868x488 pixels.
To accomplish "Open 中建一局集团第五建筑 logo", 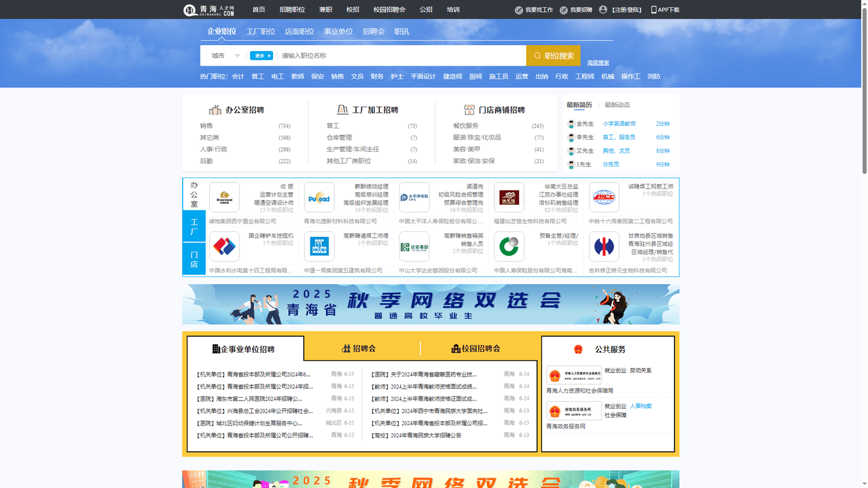I will coord(319,246).
